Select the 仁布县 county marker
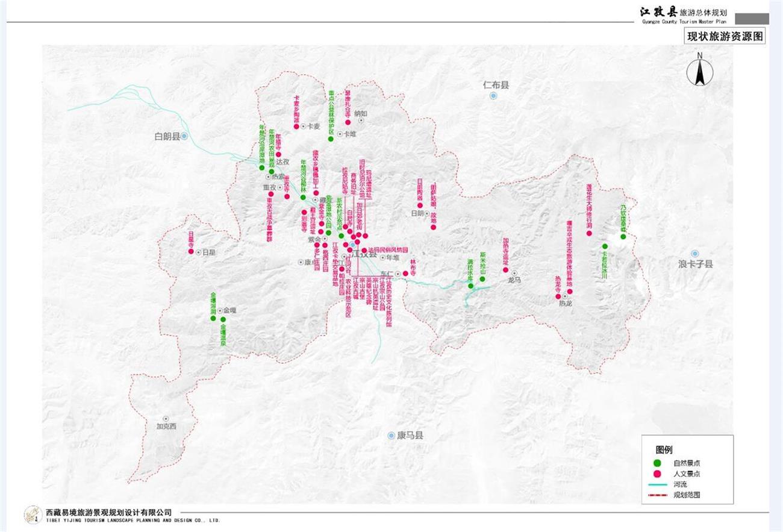783x532 pixels. [x=494, y=96]
